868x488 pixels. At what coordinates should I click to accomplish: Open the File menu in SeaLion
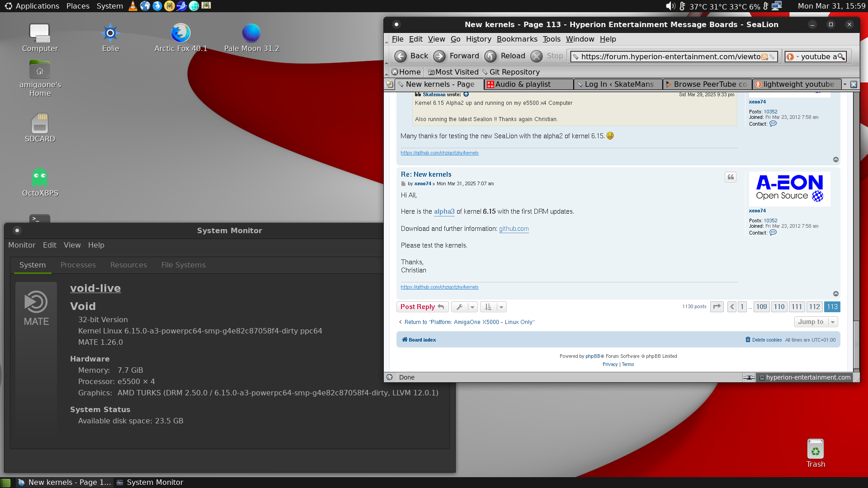tap(397, 39)
